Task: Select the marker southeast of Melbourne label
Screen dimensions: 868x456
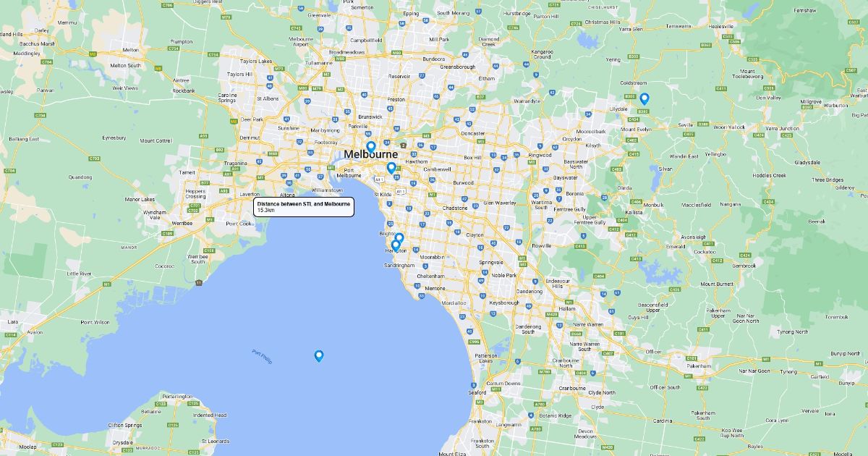Action: 391,168
